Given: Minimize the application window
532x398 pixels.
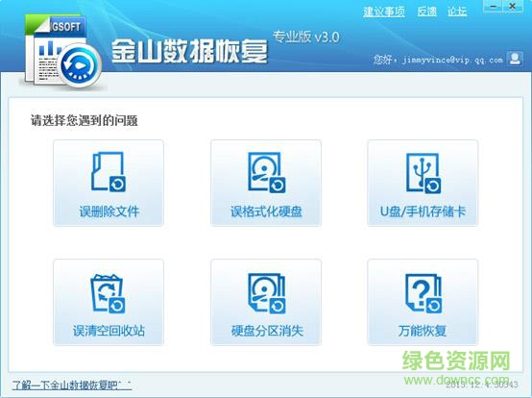Looking at the screenshot, I should pos(494,7).
